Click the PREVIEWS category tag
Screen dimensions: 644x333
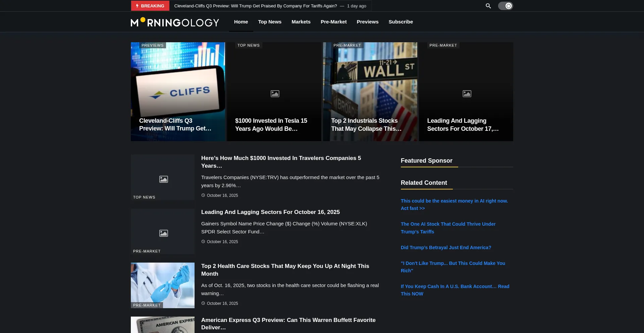click(x=152, y=45)
